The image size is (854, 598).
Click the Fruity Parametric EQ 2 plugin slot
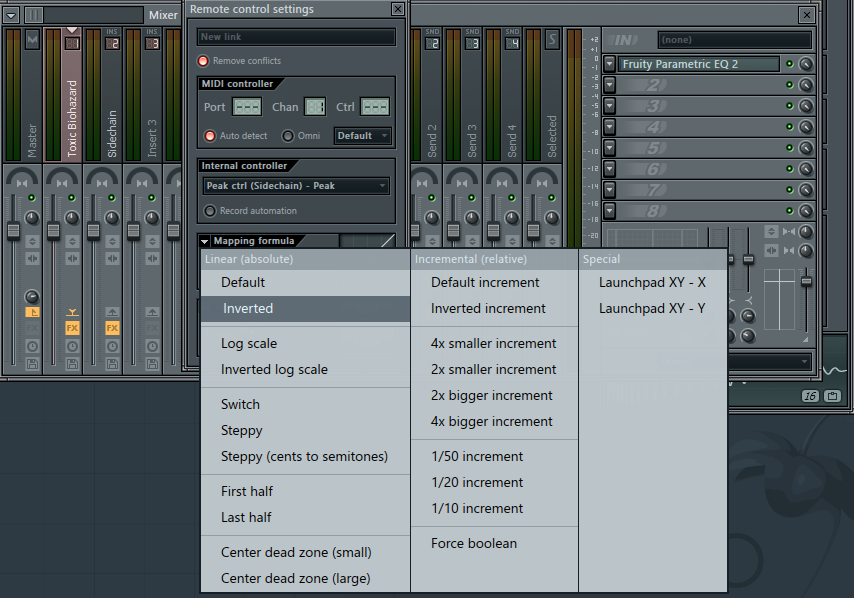699,64
